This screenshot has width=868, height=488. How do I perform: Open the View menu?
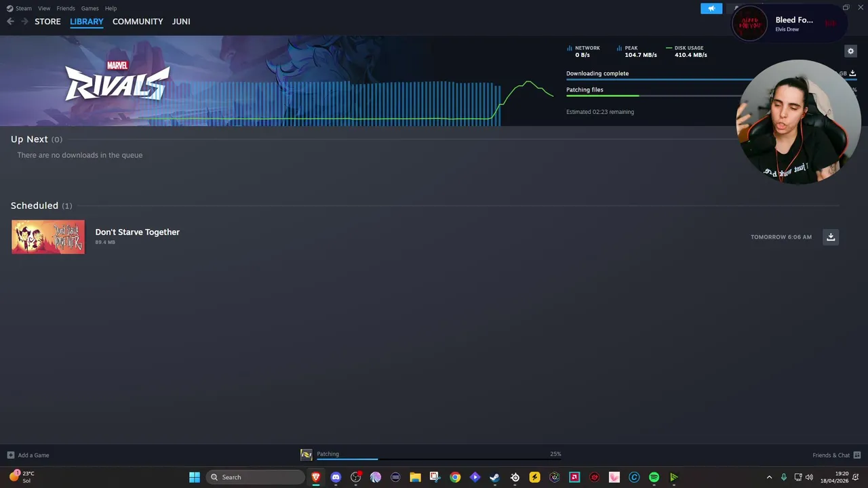(x=44, y=8)
